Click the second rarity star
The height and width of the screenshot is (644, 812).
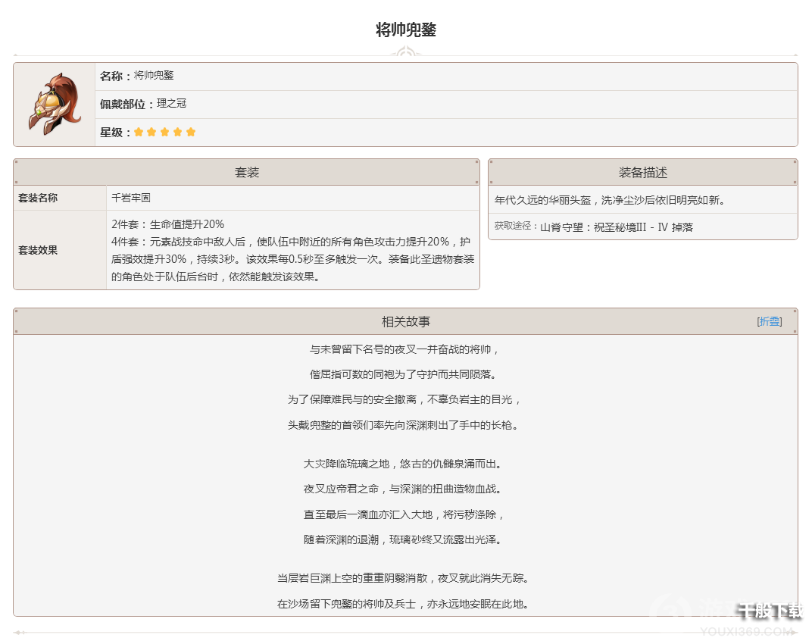[151, 132]
